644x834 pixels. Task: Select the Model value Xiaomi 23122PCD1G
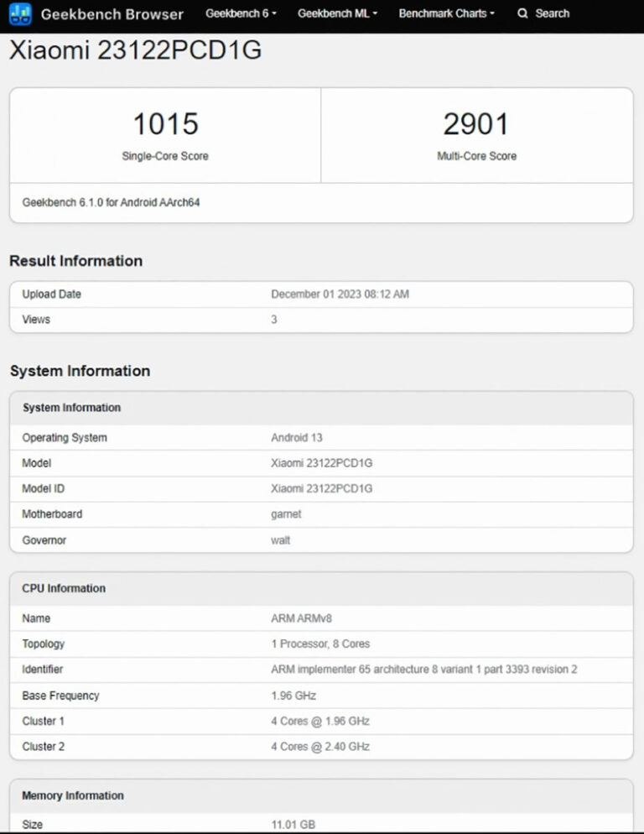coord(322,463)
